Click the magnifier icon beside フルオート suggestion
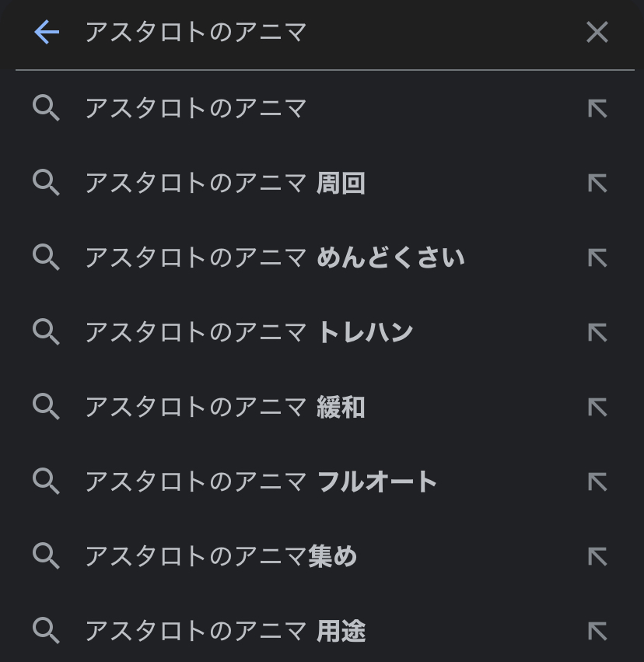This screenshot has height=662, width=644. (47, 482)
